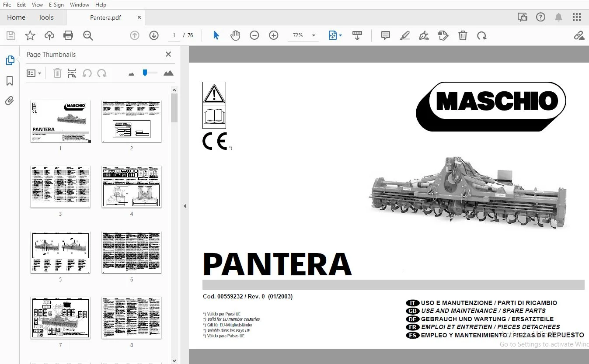Close the Page Thumbnails panel
This screenshot has width=589, height=364.
[x=168, y=54]
